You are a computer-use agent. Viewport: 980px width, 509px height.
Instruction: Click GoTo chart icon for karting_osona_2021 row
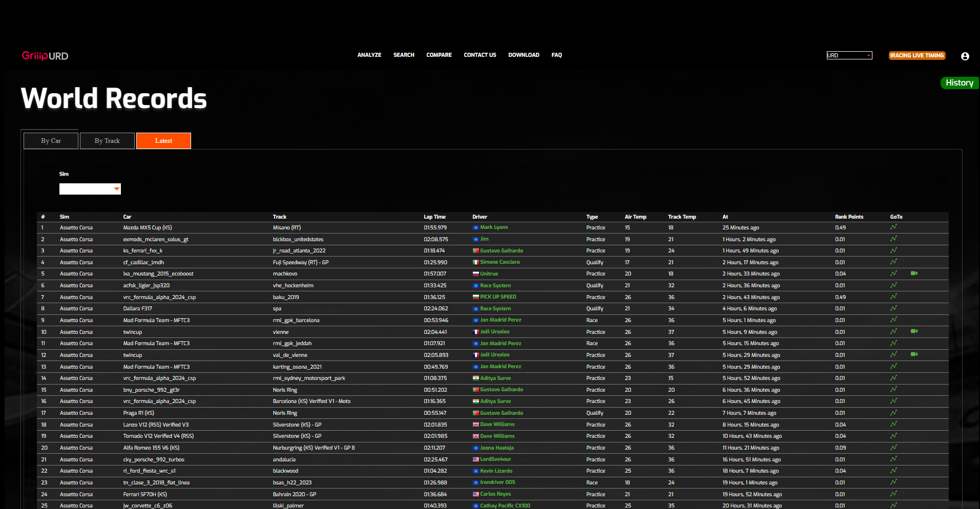pos(893,366)
